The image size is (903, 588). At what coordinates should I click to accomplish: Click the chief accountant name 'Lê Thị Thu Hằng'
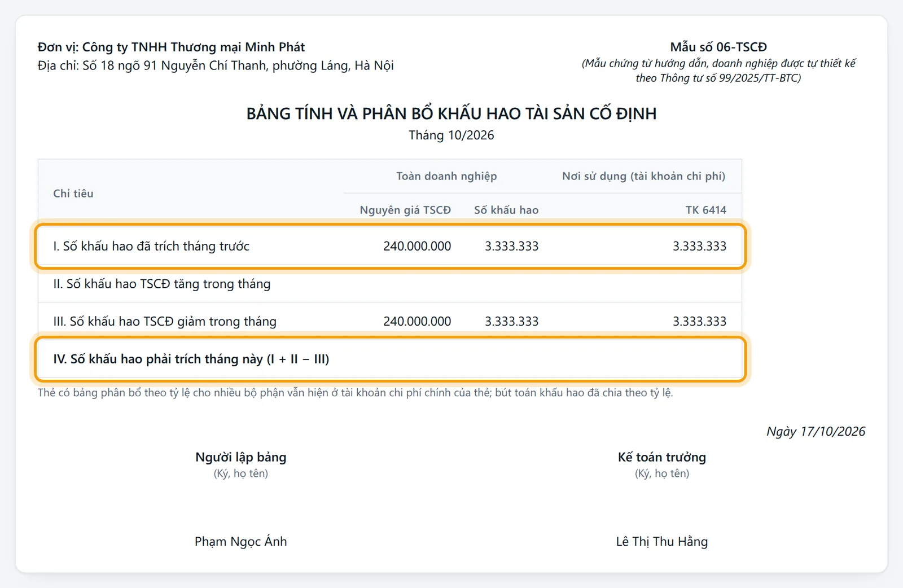(x=662, y=542)
